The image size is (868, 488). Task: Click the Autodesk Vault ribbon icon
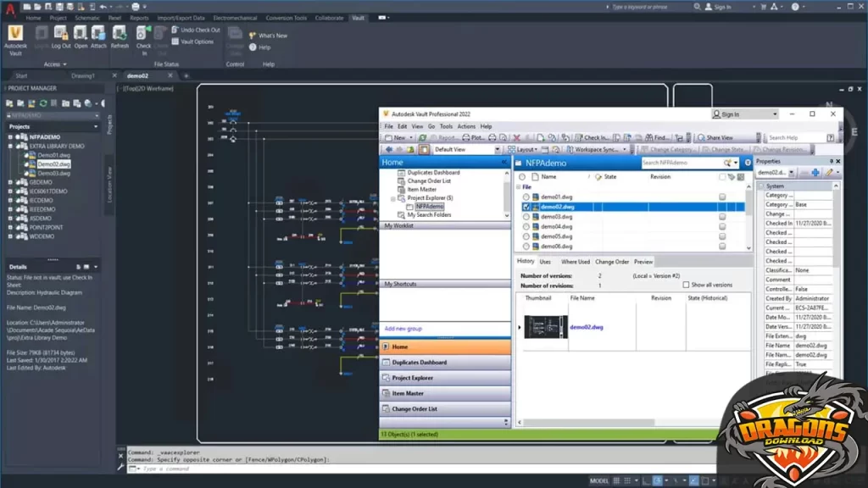click(x=14, y=34)
